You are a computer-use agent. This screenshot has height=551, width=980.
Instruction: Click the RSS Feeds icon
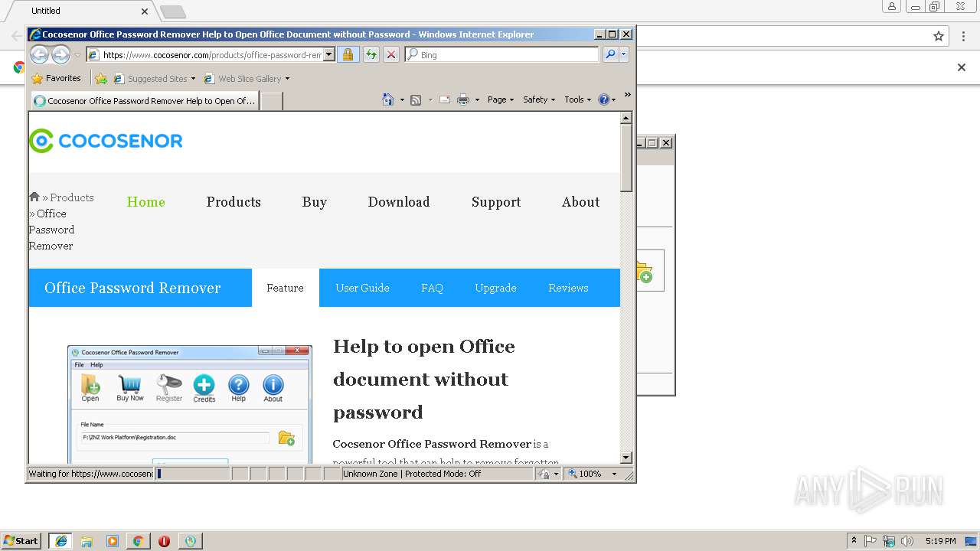coord(416,99)
